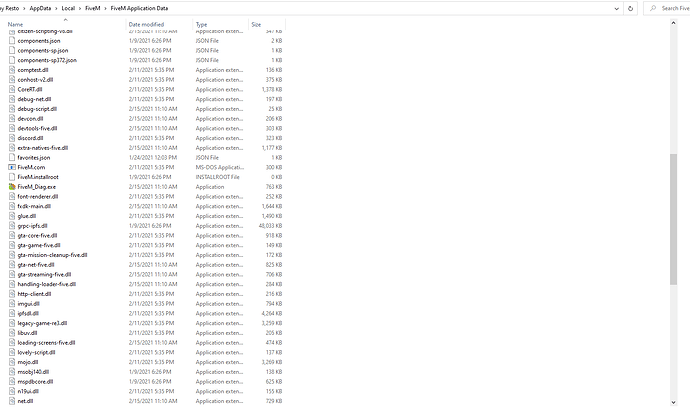Sort files by Date modified column
This screenshot has height=416, width=690.
tap(146, 25)
